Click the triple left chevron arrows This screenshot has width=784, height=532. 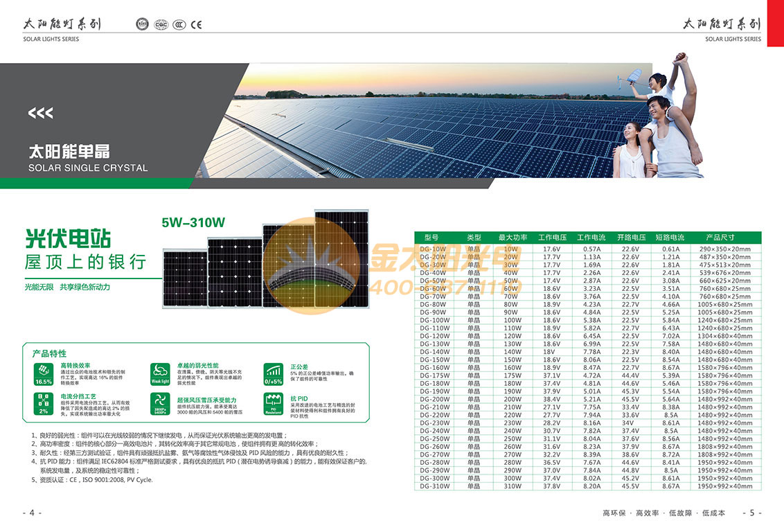coord(40,113)
